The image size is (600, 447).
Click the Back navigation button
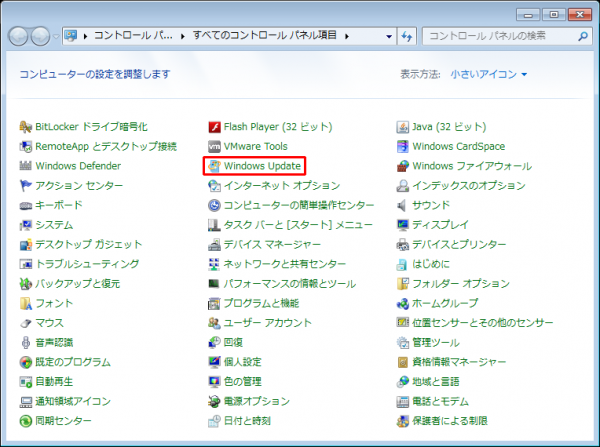click(18, 36)
